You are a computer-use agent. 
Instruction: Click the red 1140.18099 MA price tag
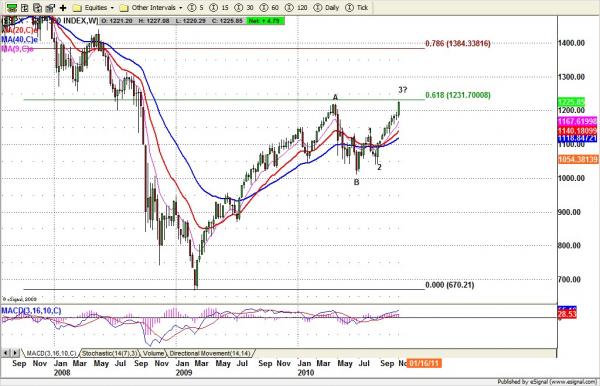tap(578, 131)
